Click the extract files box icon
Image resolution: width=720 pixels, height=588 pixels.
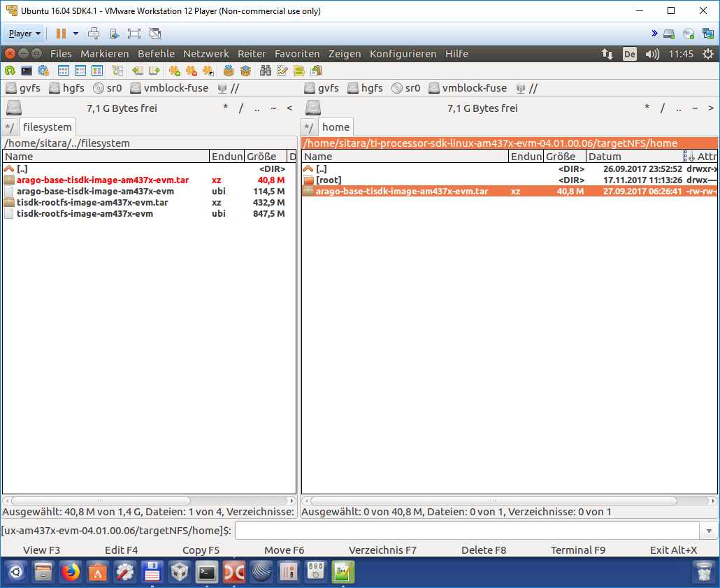[245, 71]
